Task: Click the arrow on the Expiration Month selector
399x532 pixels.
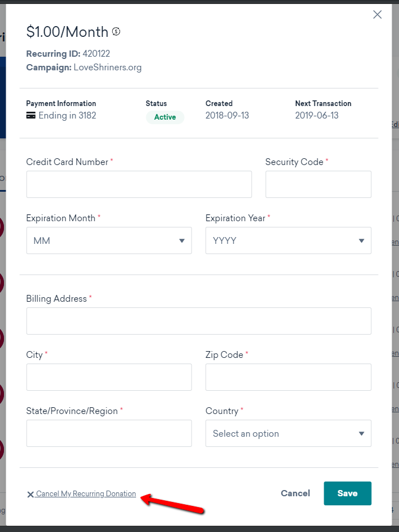Action: (x=182, y=240)
